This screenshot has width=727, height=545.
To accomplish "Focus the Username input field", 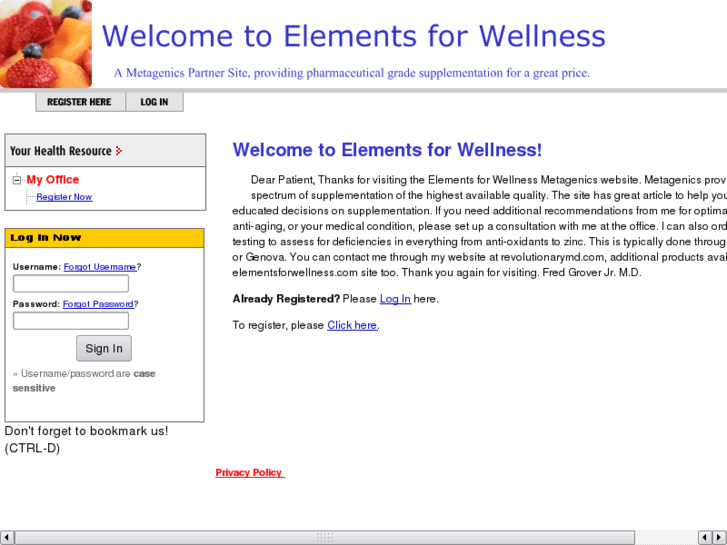I will [x=70, y=283].
